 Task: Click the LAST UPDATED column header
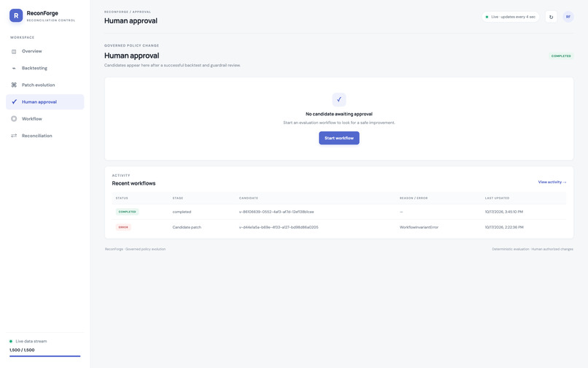pos(498,198)
